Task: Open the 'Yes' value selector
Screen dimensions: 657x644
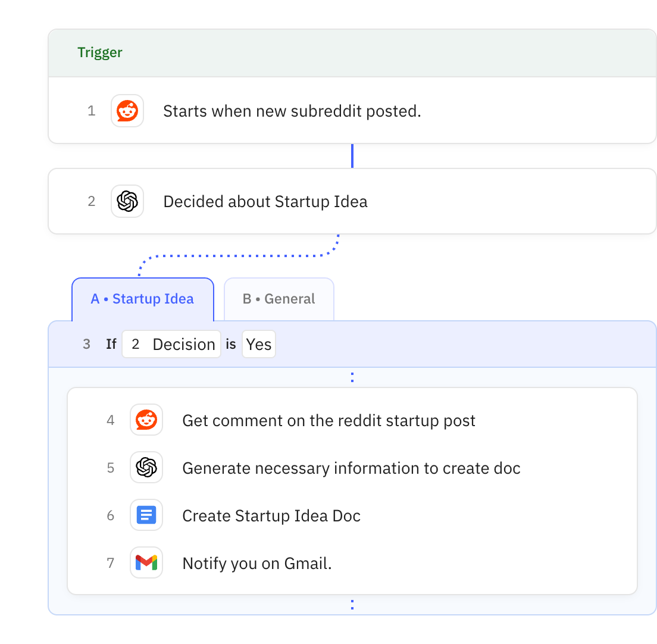Action: (x=258, y=344)
